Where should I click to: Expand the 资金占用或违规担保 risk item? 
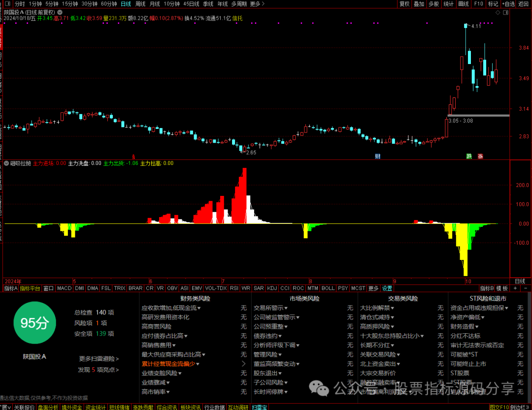pos(479,308)
